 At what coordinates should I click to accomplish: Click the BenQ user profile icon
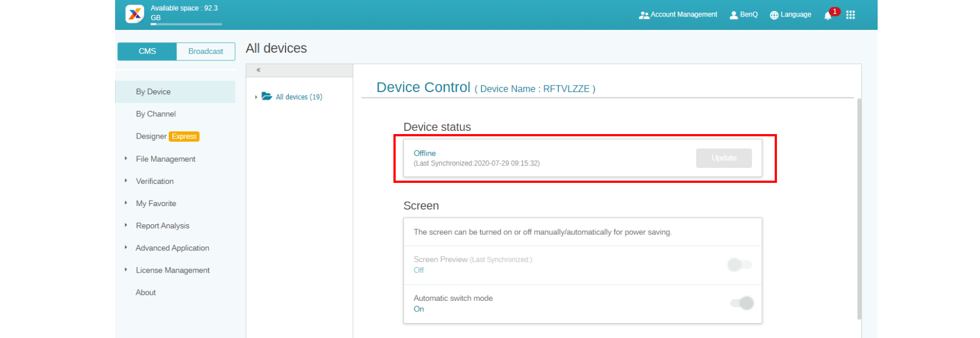point(734,15)
